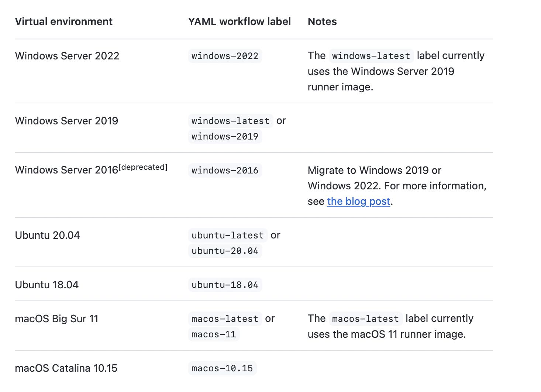Click the macOS Catalina 10.15 environment name

(66, 368)
